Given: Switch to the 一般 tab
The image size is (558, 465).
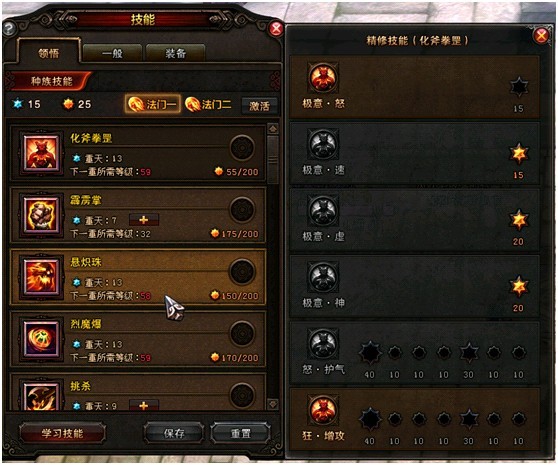Looking at the screenshot, I should [112, 54].
